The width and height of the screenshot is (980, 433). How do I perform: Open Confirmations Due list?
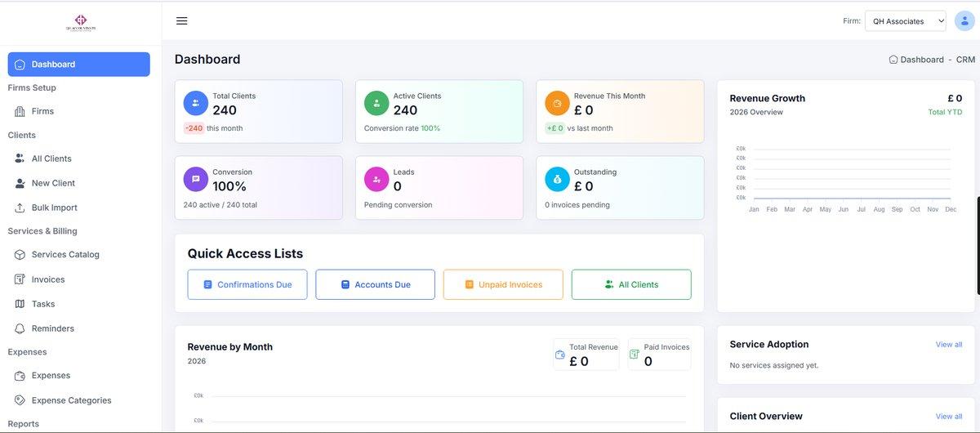[x=247, y=284]
